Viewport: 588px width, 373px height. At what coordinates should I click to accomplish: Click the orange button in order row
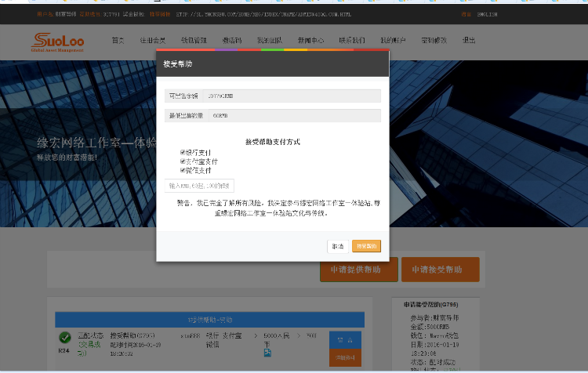tap(345, 358)
